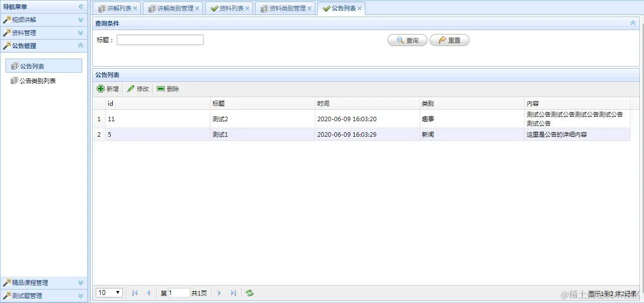Sort by the 类别 column header

[472, 103]
